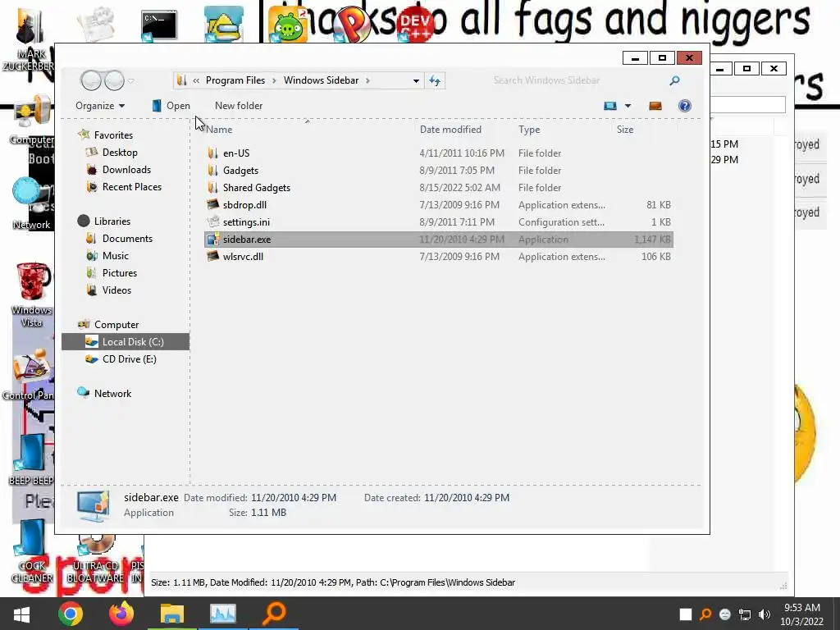Open Google Chrome from taskbar
This screenshot has height=630, width=840.
coord(71,614)
